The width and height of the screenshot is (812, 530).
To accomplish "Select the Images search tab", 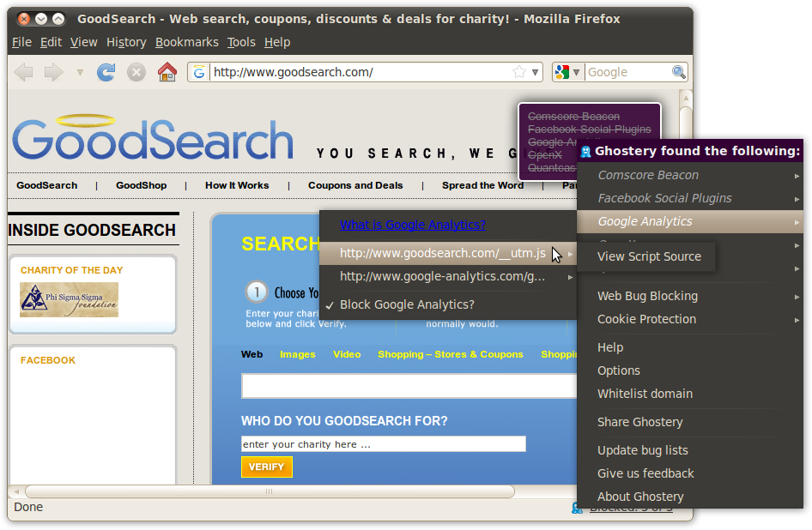I will 297,354.
